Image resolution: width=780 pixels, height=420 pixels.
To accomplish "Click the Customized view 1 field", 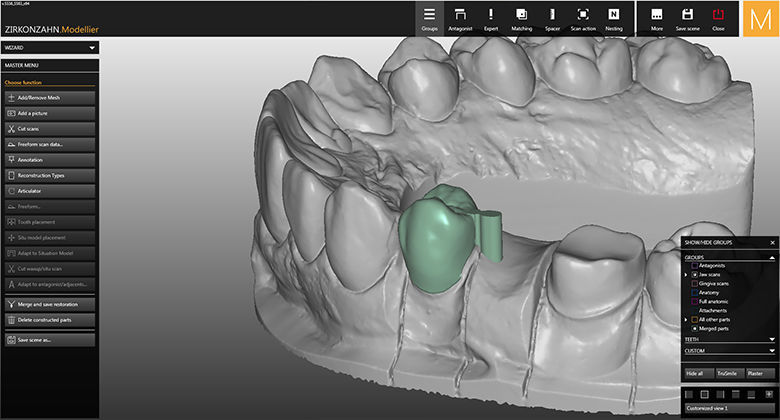I will point(729,408).
